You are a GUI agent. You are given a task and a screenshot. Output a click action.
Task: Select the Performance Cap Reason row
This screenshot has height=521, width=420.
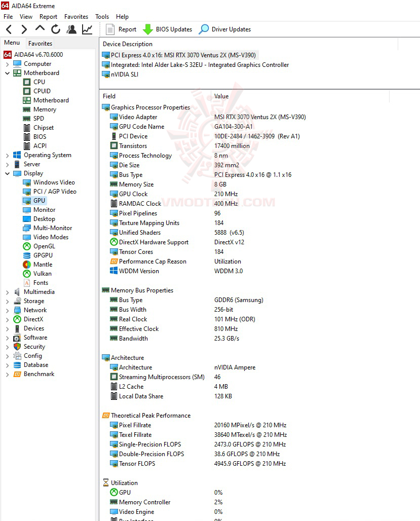[x=175, y=262]
